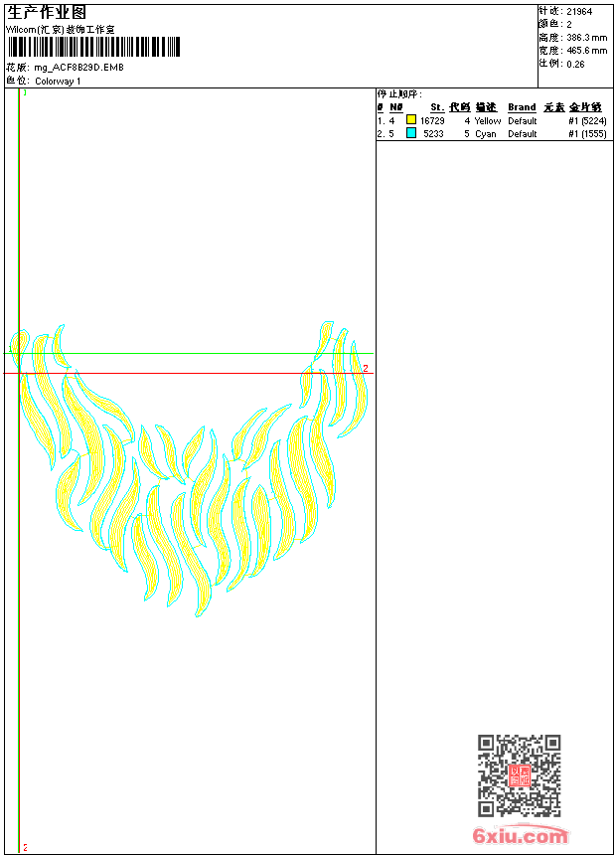Image resolution: width=616 pixels, height=855 pixels.
Task: Click the width value 465.6 mm
Action: (587, 51)
